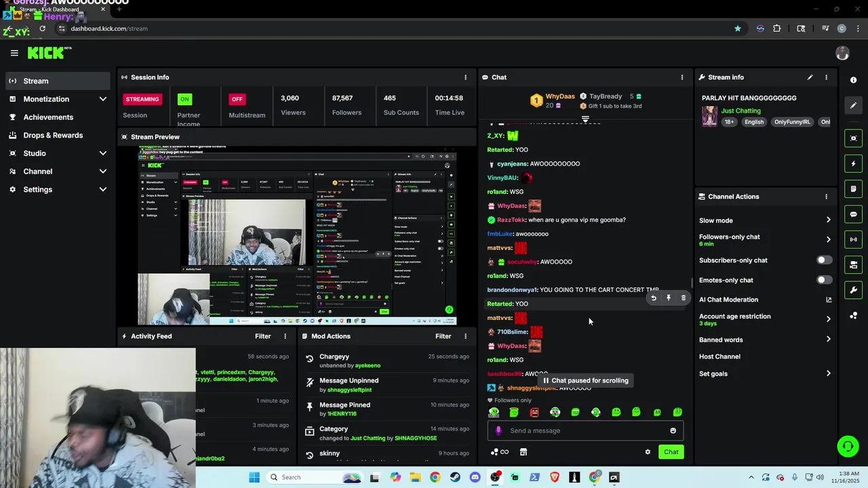The height and width of the screenshot is (488, 868).
Task: Click the chat bubble icon in right toolbar
Action: 853,214
